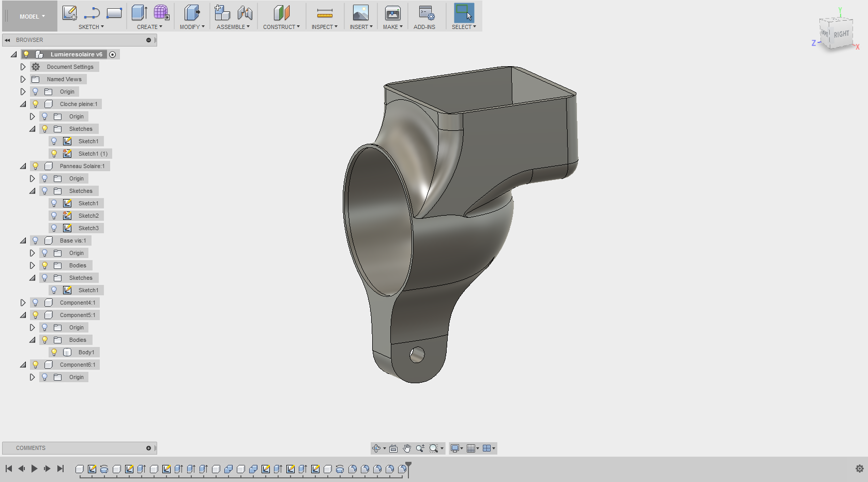Select the Joint tool icon
The width and height of the screenshot is (868, 482).
[245, 13]
